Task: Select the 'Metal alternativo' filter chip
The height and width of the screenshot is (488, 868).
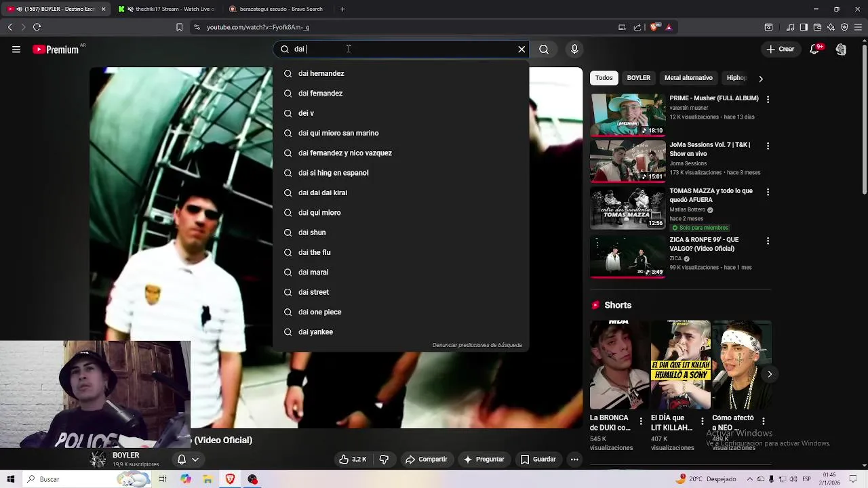Action: pos(688,78)
